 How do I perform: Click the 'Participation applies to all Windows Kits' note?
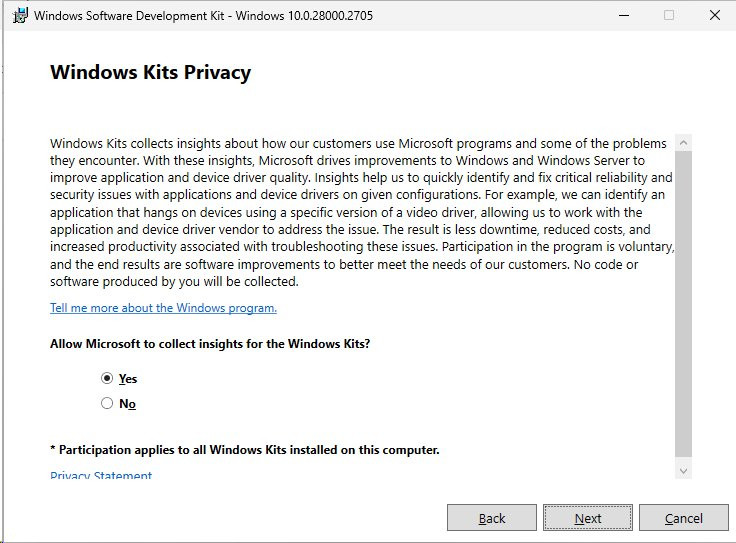click(245, 450)
